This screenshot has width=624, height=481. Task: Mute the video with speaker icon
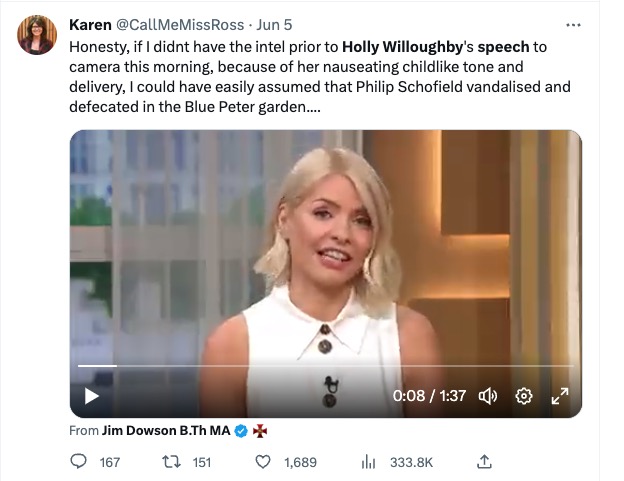click(x=488, y=396)
